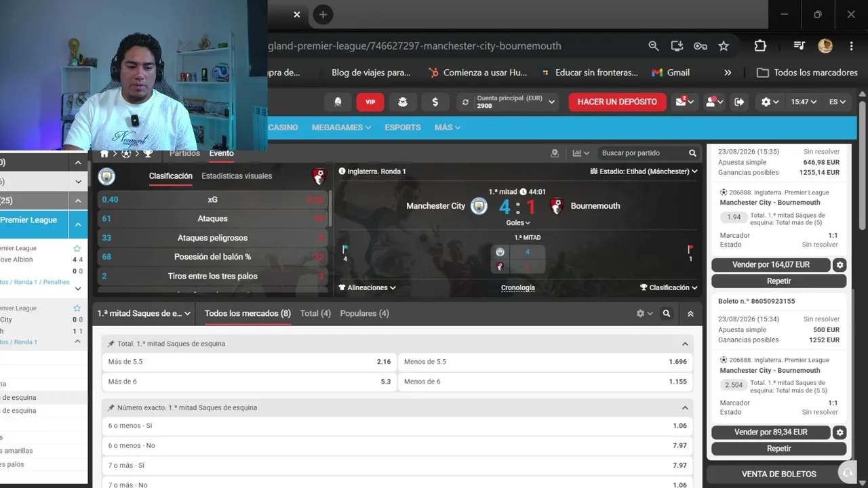The width and height of the screenshot is (868, 488).
Task: Click HACER UN DEPÓSITO button
Action: pos(617,102)
